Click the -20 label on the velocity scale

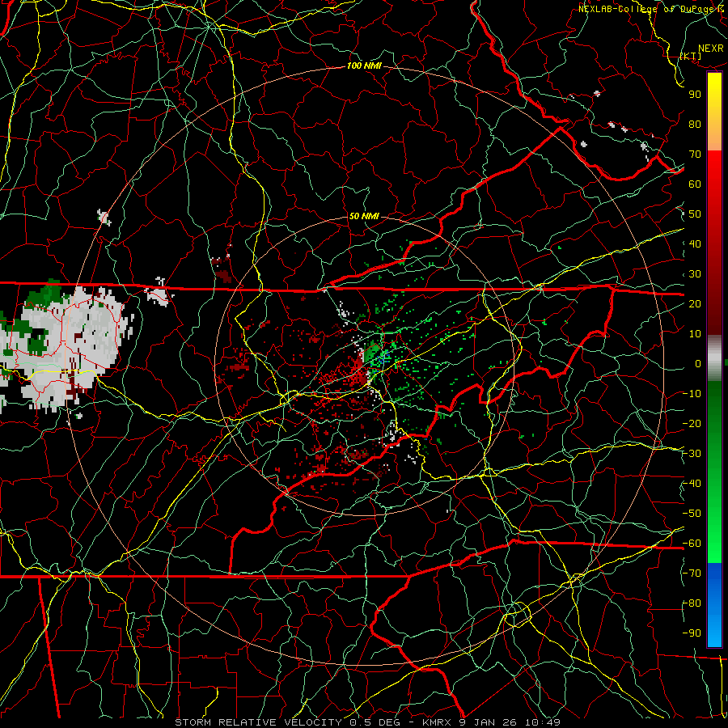click(x=692, y=423)
